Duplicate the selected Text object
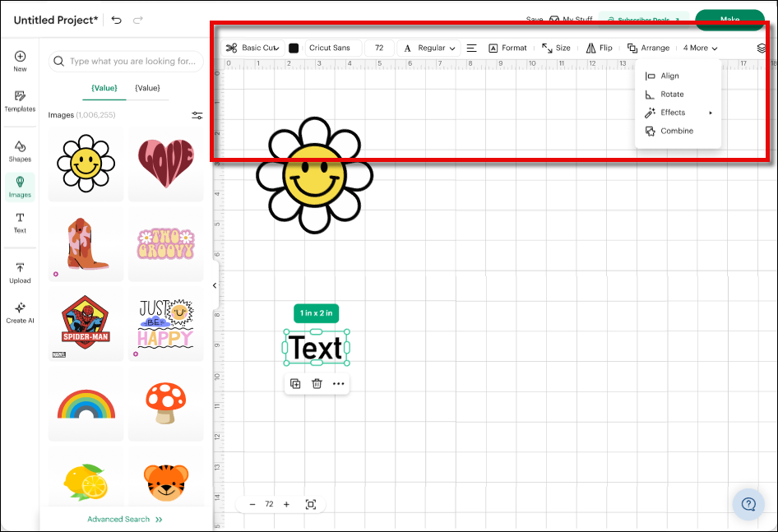 click(294, 383)
